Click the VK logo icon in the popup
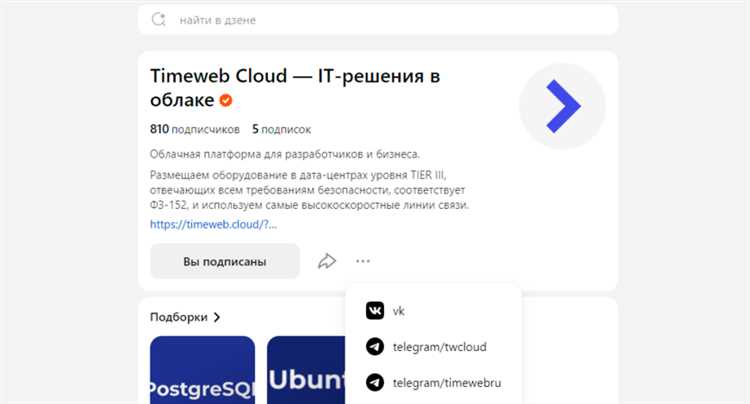This screenshot has width=750, height=404. [375, 311]
